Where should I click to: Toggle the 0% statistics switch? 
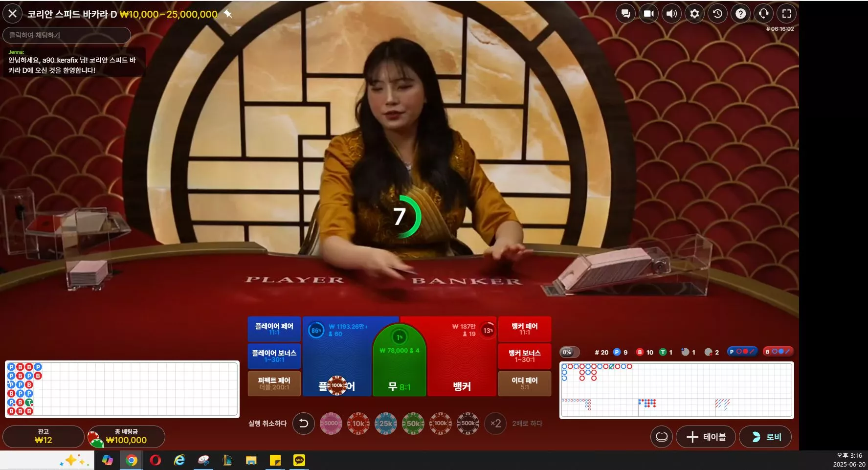(569, 352)
